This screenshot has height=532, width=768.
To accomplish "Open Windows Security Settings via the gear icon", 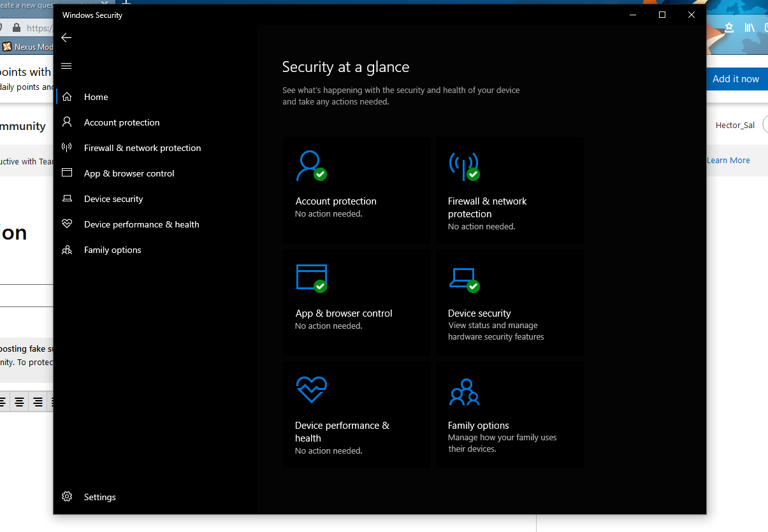I will pos(67,497).
